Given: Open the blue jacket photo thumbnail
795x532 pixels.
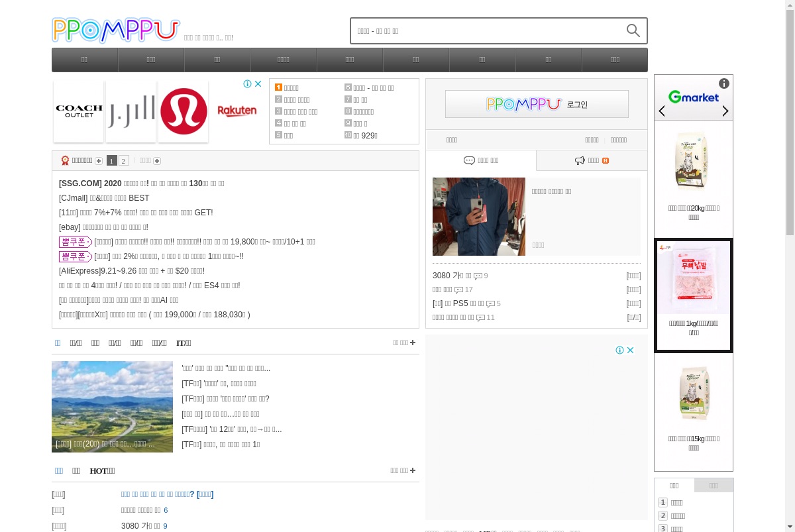Looking at the screenshot, I should [x=479, y=217].
